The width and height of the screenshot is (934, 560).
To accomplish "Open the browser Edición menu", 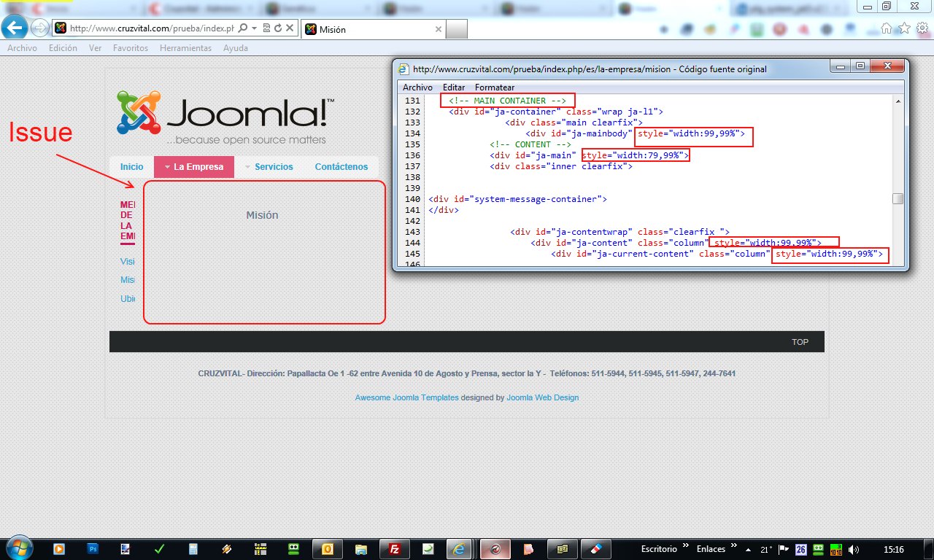I will tap(63, 48).
